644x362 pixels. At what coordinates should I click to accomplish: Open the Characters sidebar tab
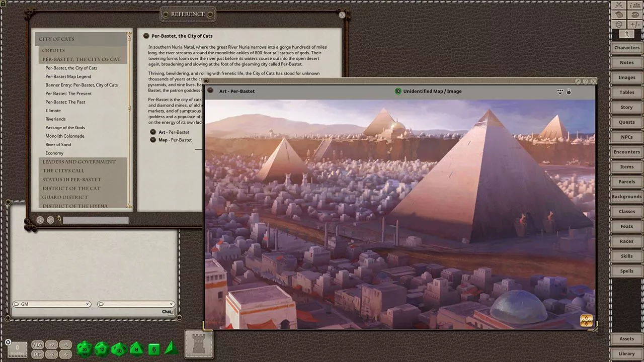(x=626, y=48)
